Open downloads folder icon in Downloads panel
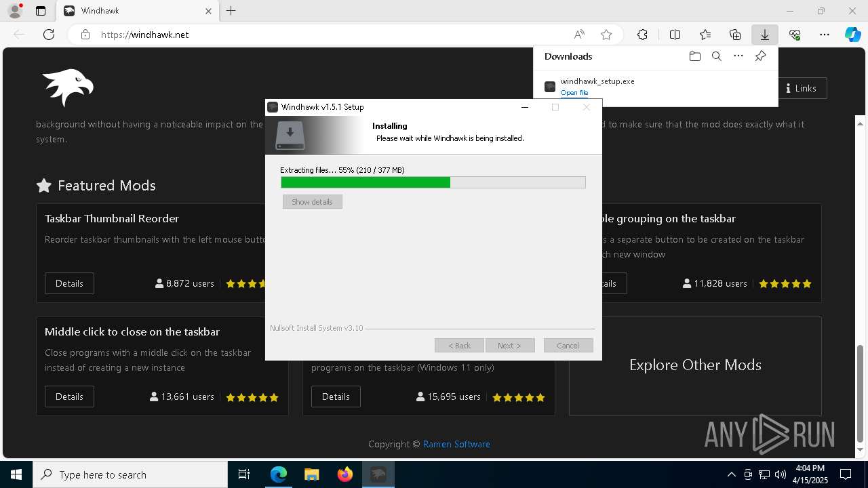This screenshot has height=488, width=868. coord(694,56)
